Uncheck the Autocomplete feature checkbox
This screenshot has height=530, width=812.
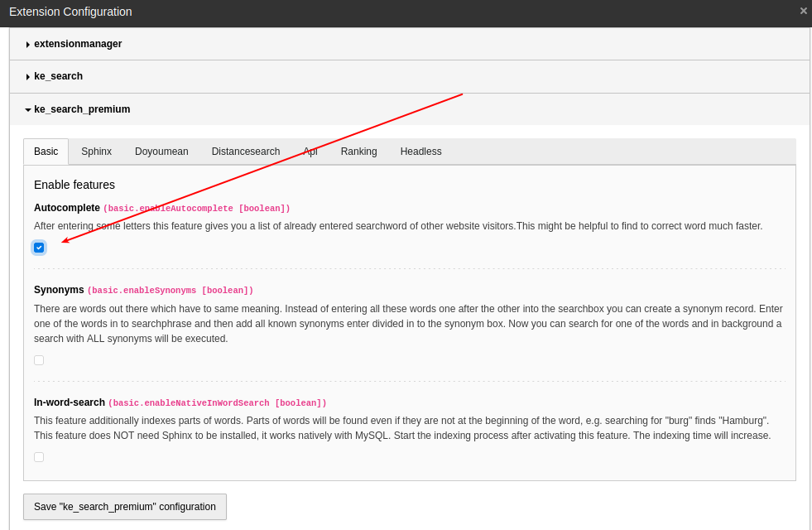point(39,247)
